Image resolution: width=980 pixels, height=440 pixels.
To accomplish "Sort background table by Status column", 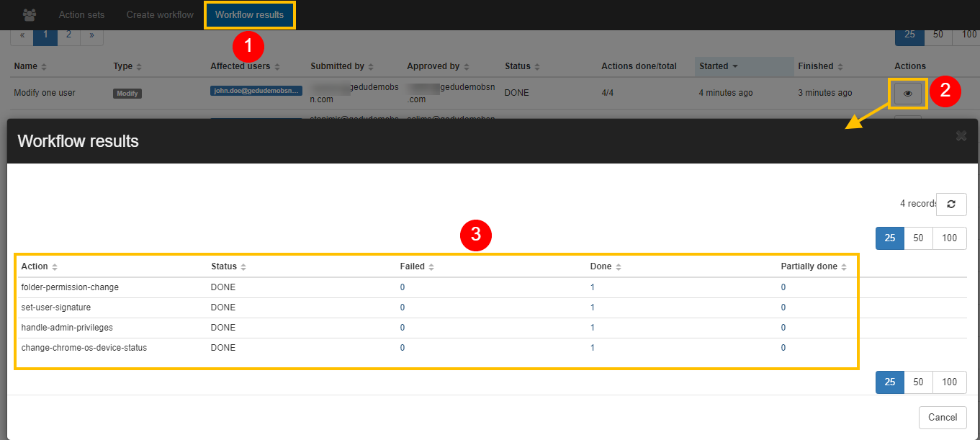I will 522,66.
